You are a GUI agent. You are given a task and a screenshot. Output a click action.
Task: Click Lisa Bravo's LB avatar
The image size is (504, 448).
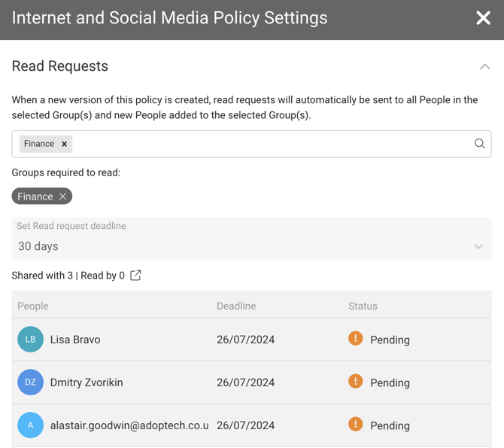pyautogui.click(x=31, y=340)
